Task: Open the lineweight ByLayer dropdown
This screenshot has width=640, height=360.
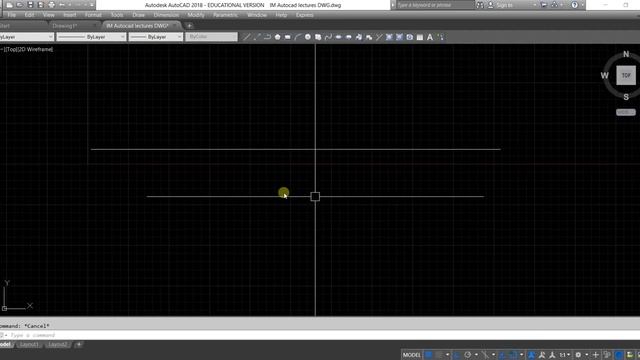Action: click(x=156, y=37)
